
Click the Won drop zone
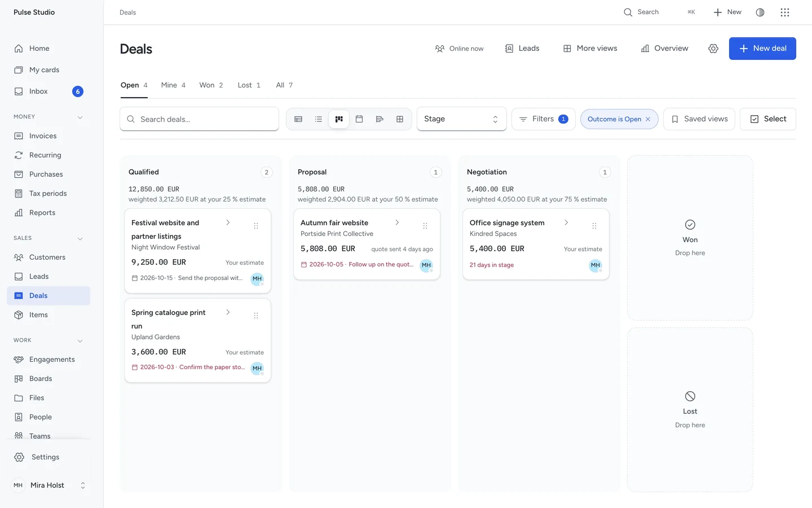coord(690,238)
